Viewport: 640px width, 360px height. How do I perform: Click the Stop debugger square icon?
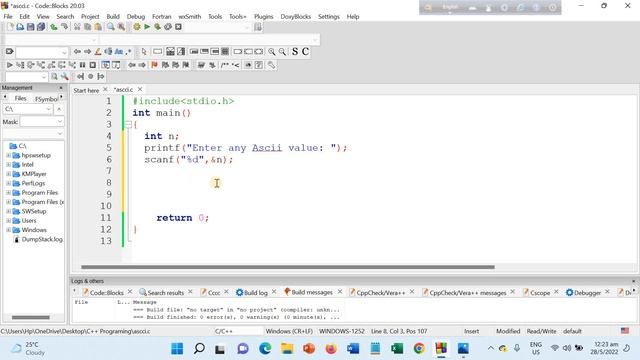coord(93,65)
